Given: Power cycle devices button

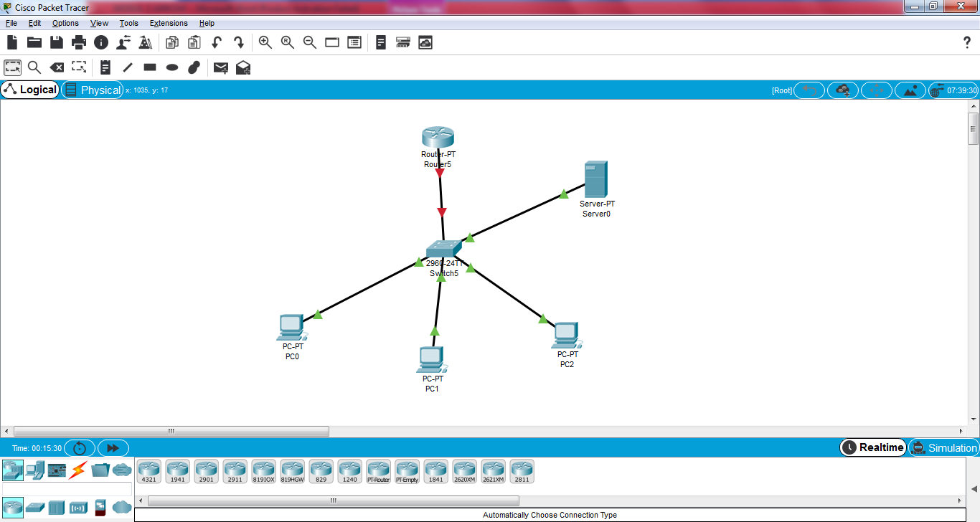Looking at the screenshot, I should 80,447.
